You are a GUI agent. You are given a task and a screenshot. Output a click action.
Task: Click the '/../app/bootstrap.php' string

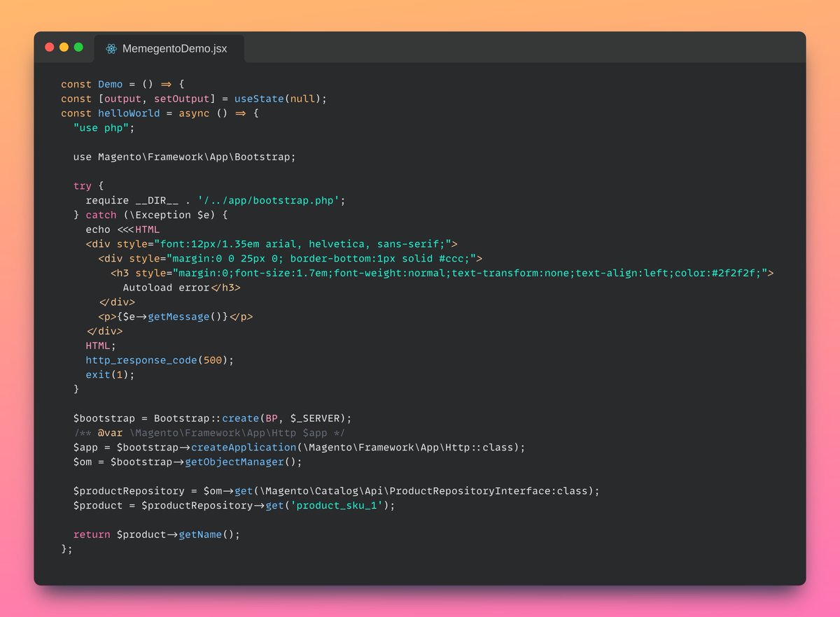[x=268, y=201]
